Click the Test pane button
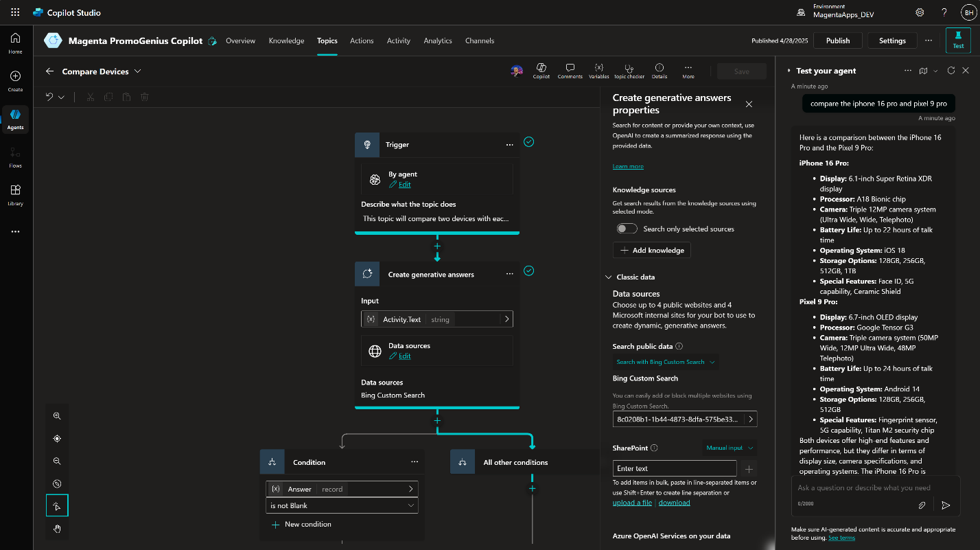The width and height of the screenshot is (980, 550). point(958,41)
